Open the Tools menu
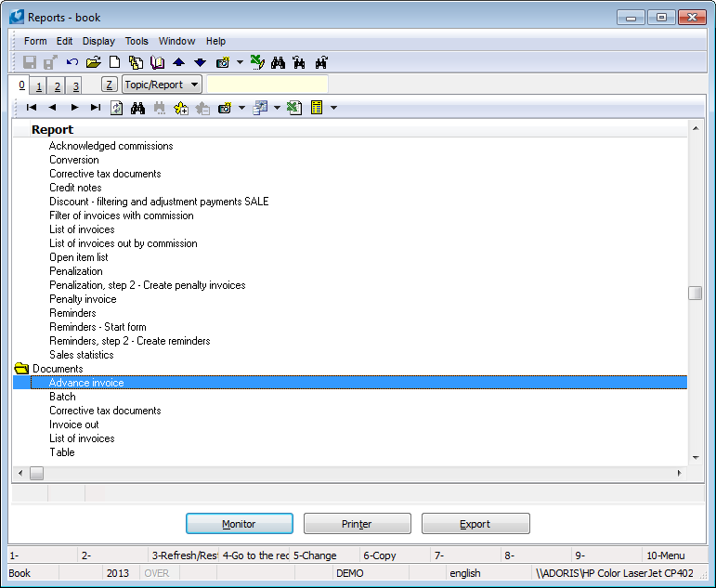This screenshot has width=716, height=588. click(137, 41)
